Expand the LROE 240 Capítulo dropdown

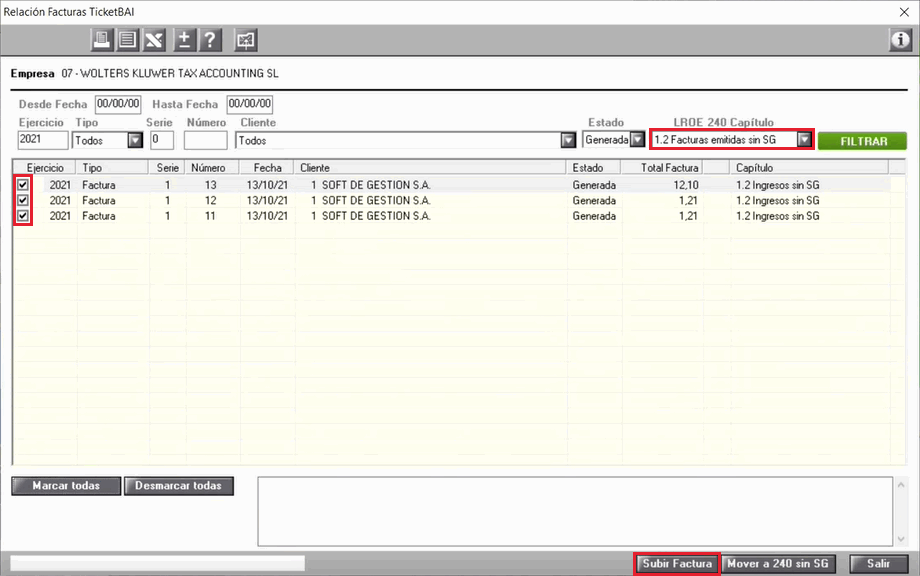(804, 140)
